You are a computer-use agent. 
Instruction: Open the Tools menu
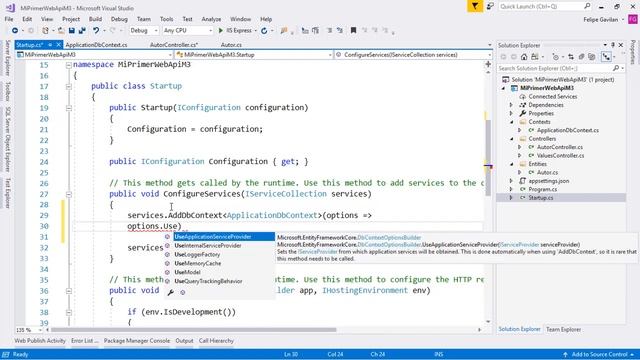(x=167, y=19)
